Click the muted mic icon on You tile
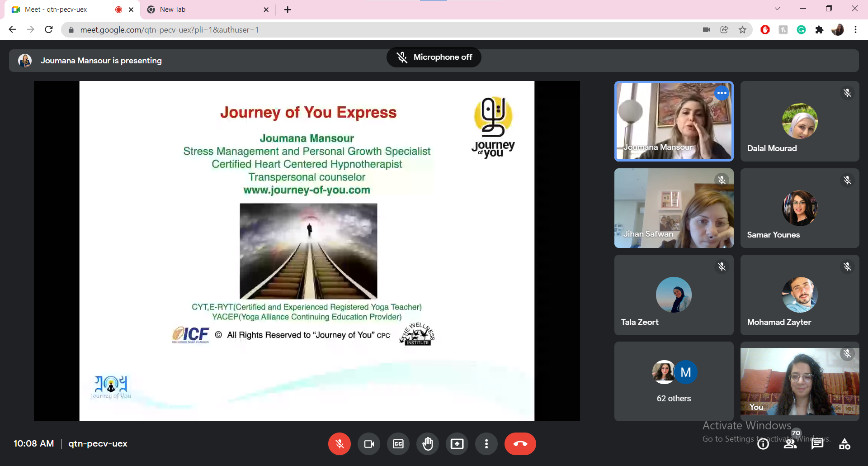The height and width of the screenshot is (466, 868). [847, 354]
